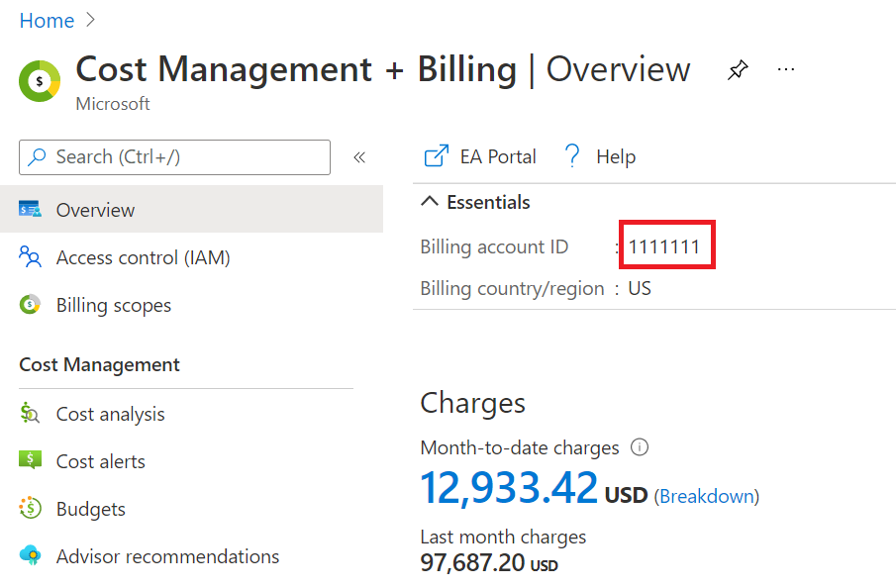Go to the Home breadcrumb link

[47, 21]
